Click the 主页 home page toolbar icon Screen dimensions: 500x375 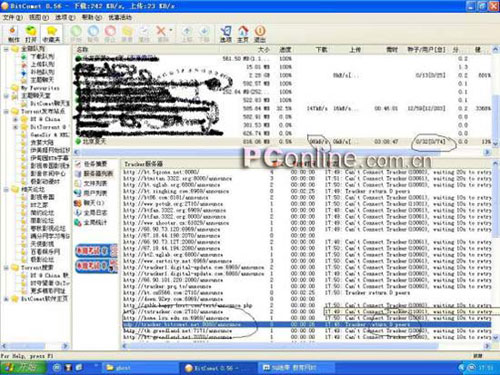point(243,34)
